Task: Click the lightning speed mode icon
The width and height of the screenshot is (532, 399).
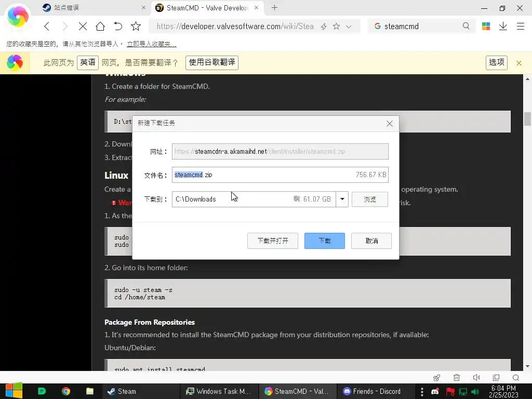Action: click(x=323, y=26)
